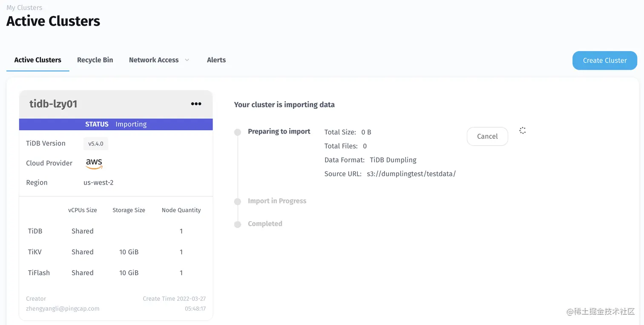Open the three-dot menu on tidb-lzy01 card
The image size is (644, 325).
tap(196, 104)
